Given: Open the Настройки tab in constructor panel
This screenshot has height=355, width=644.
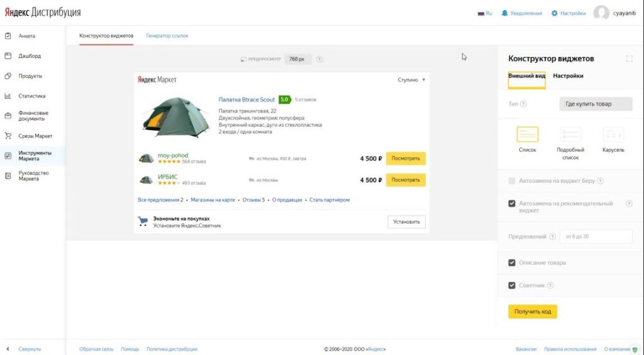Looking at the screenshot, I should coord(568,76).
